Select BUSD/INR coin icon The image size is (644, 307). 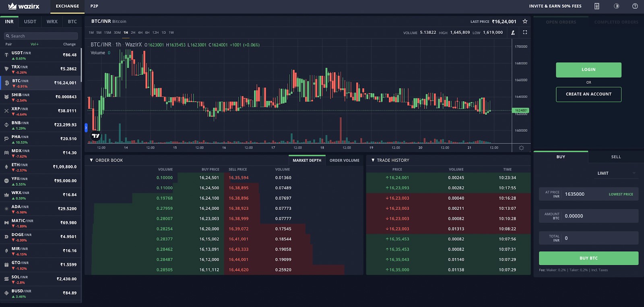pyautogui.click(x=6, y=293)
